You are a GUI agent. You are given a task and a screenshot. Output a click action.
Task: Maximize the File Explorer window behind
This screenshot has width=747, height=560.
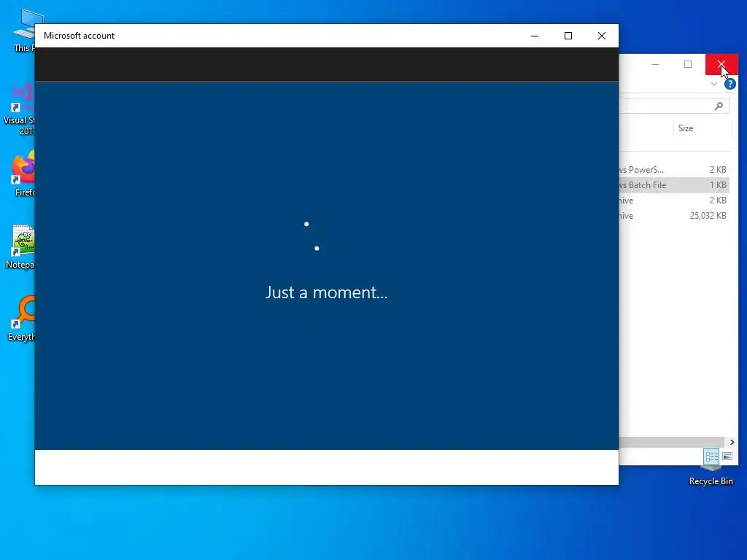688,64
